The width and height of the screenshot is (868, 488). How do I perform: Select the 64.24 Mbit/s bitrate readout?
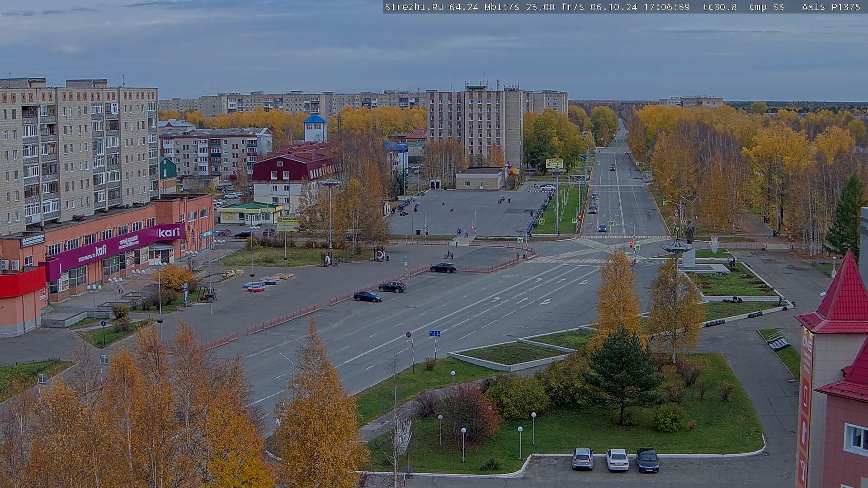(x=484, y=7)
